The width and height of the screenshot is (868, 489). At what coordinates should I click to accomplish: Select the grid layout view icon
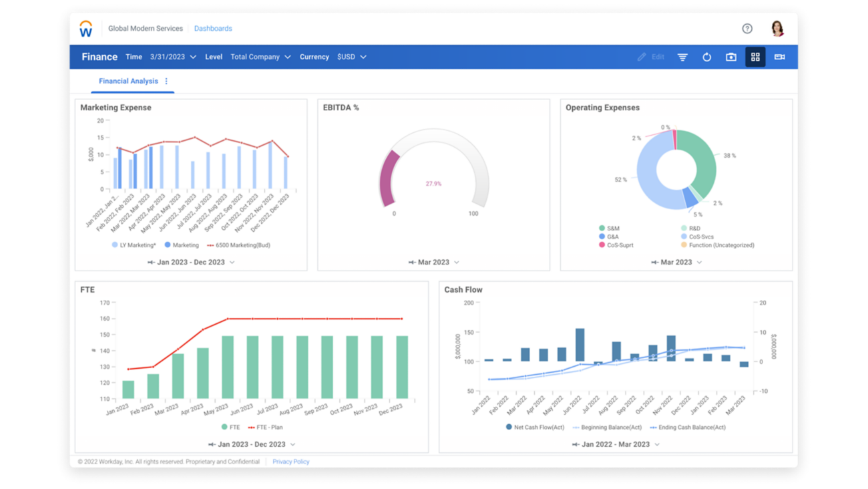pos(755,57)
